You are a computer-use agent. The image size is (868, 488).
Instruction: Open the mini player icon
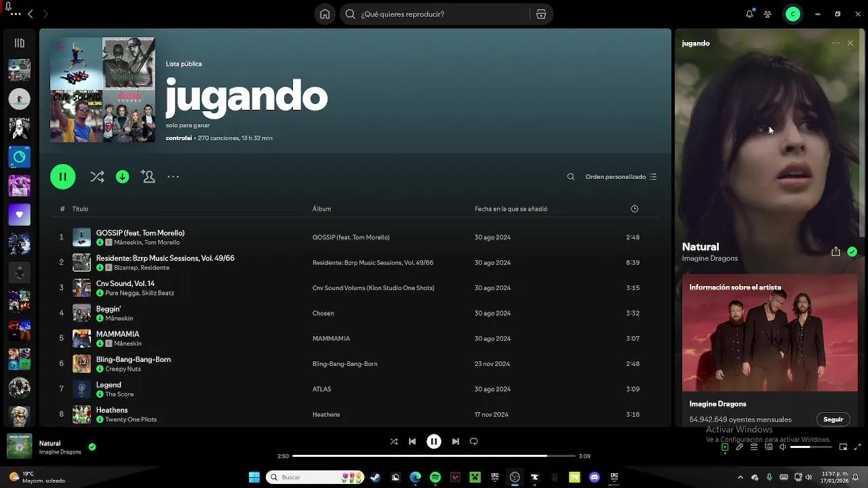843,447
